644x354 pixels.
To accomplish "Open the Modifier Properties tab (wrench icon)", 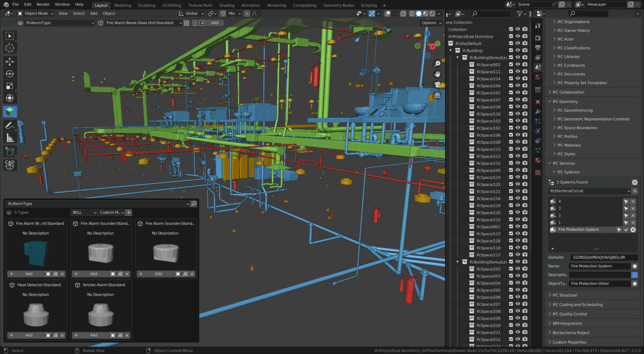I will (538, 112).
